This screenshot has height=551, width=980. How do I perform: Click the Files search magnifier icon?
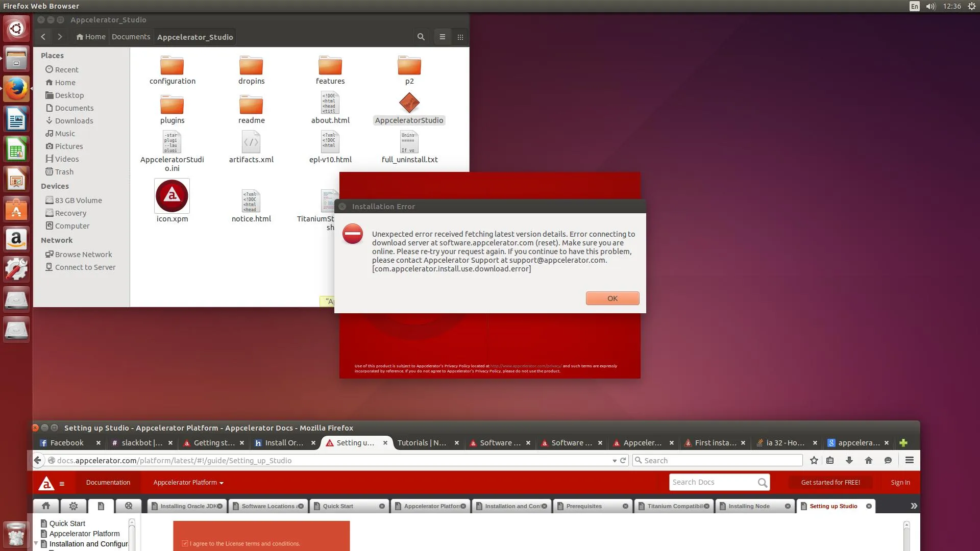(x=421, y=37)
